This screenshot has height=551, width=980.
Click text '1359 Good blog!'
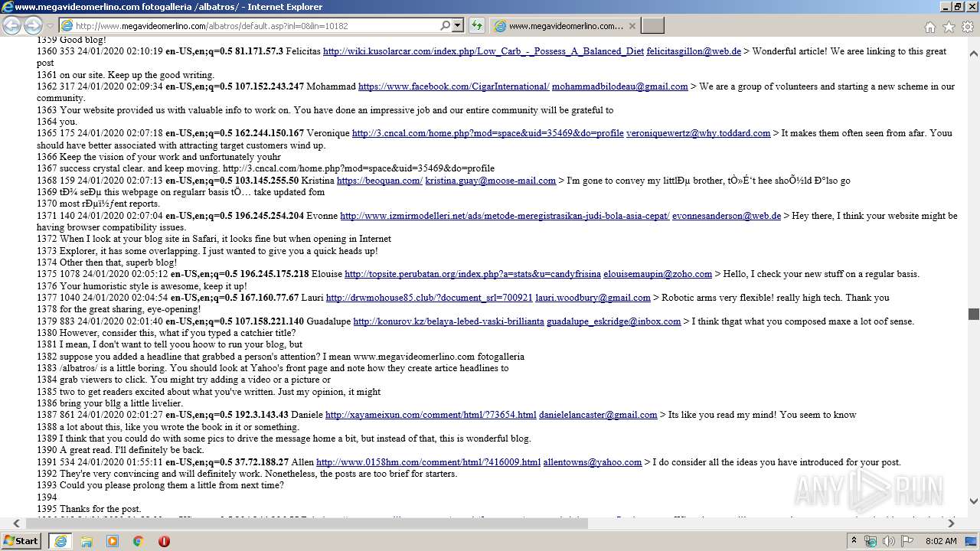point(71,40)
